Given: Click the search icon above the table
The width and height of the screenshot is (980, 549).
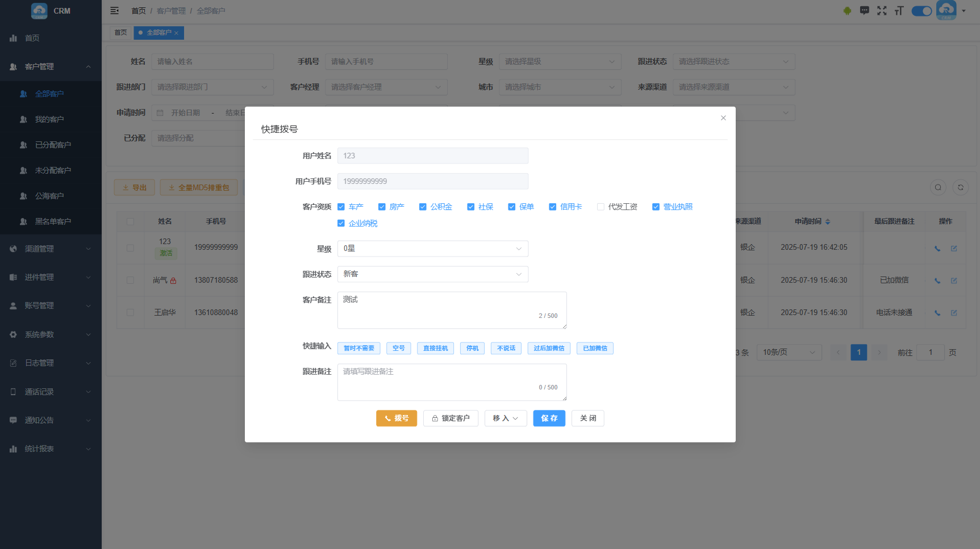Looking at the screenshot, I should click(x=938, y=187).
